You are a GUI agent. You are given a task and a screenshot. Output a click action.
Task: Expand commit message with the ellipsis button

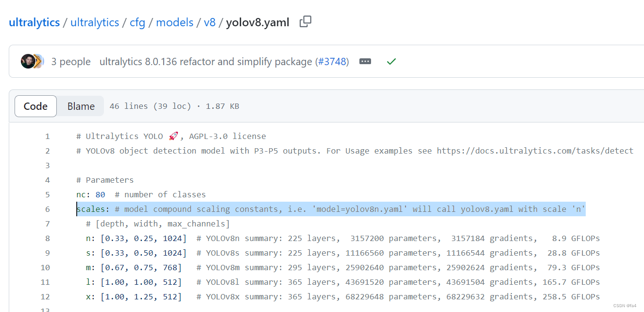365,61
